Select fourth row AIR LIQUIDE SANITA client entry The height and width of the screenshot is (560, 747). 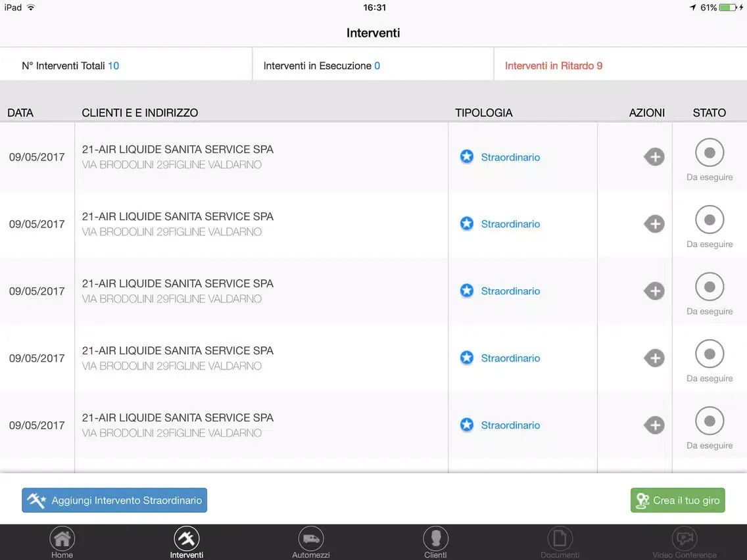click(178, 351)
